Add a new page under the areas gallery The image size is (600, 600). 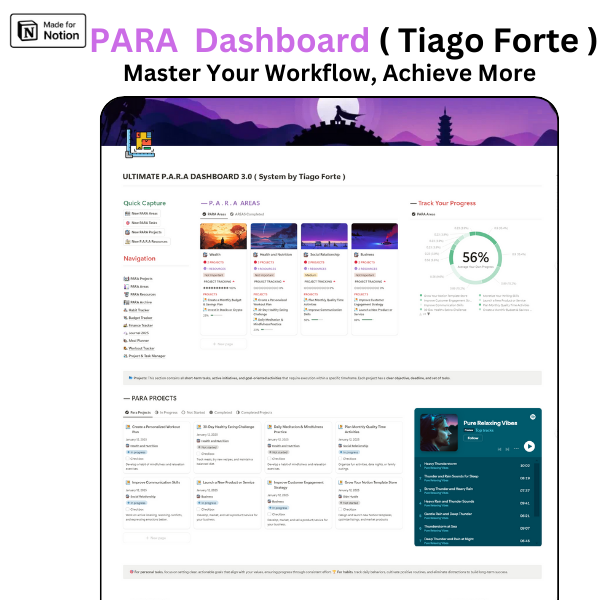223,344
